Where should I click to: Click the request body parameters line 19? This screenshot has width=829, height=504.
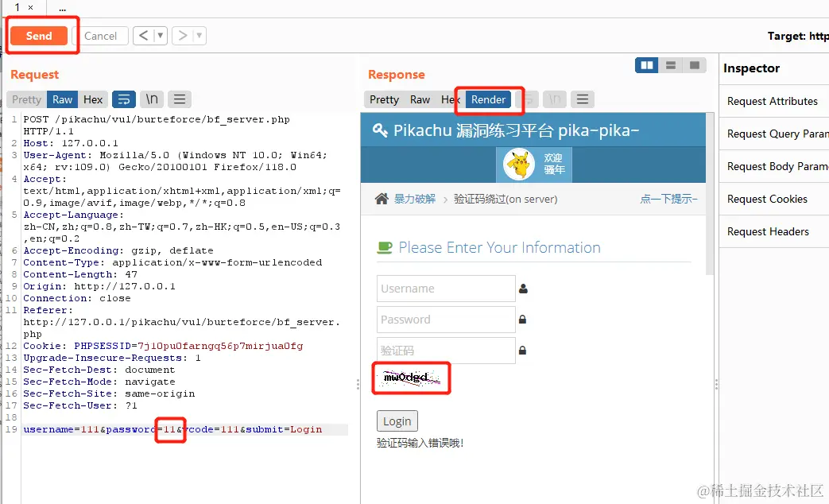click(173, 429)
